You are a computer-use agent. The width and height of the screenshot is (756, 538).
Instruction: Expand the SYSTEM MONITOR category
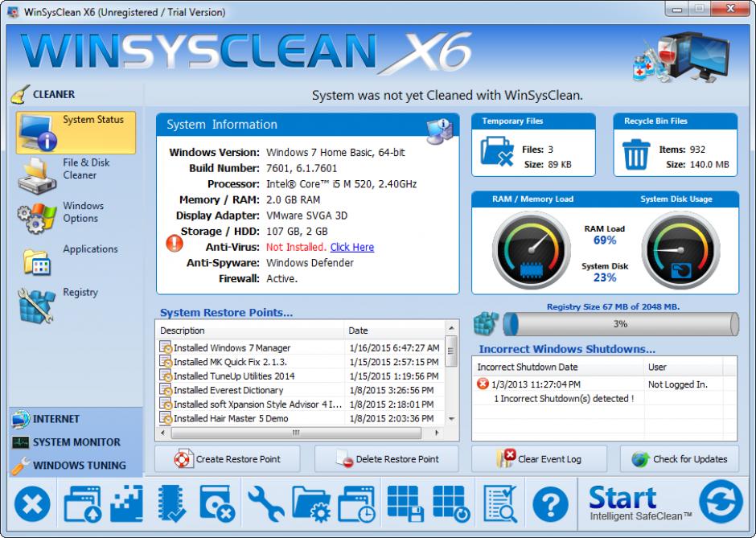click(x=76, y=442)
